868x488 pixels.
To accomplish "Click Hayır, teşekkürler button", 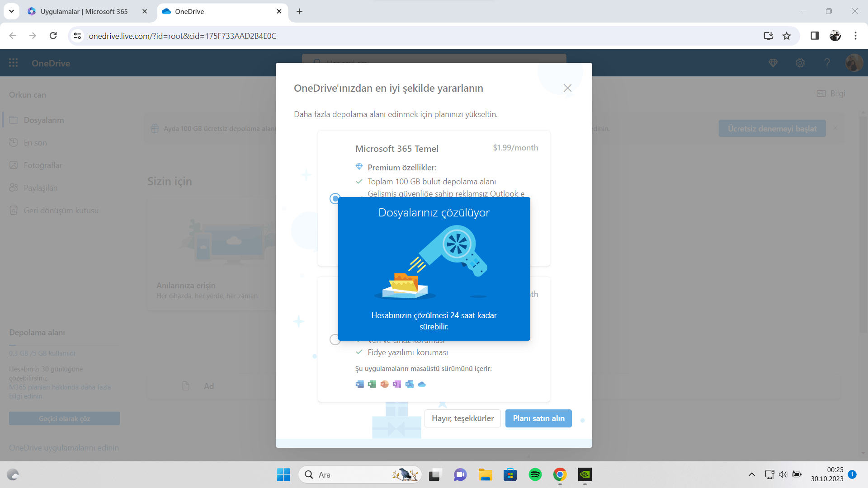I will tap(462, 418).
